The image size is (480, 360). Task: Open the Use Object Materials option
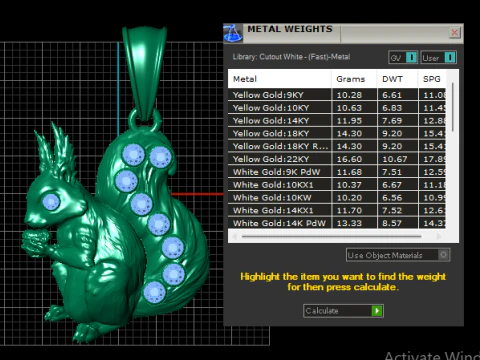[398, 255]
